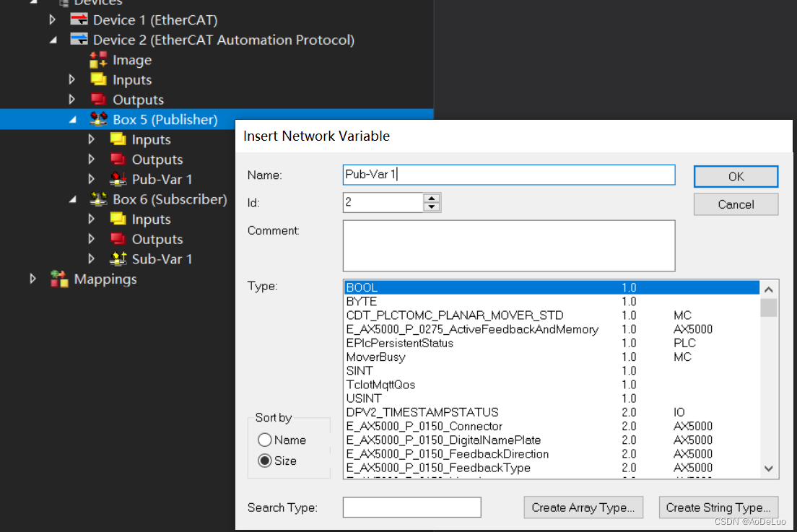Click the Box 6 Subscriber icon

pyautogui.click(x=98, y=199)
